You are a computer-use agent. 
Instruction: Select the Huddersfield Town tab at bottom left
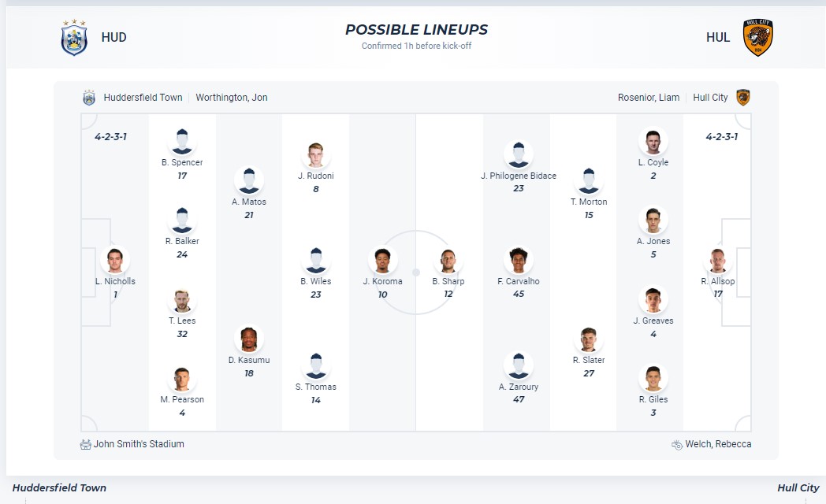(x=59, y=487)
